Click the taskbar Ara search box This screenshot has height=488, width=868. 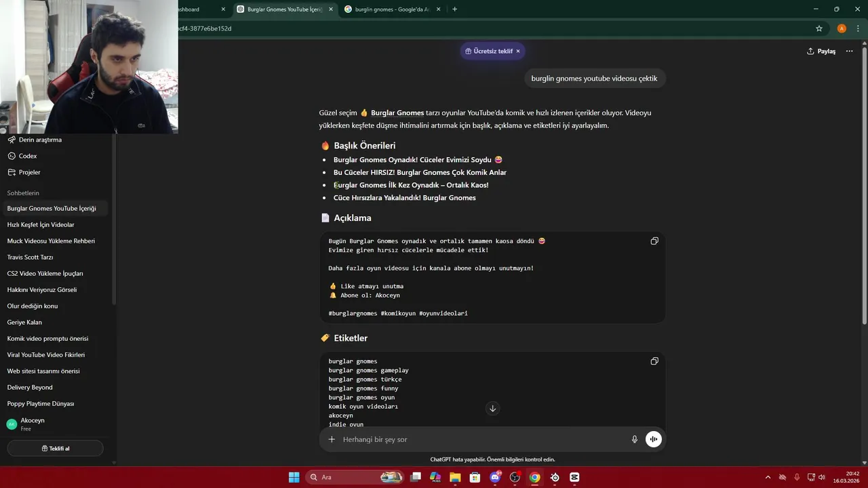pos(355,477)
